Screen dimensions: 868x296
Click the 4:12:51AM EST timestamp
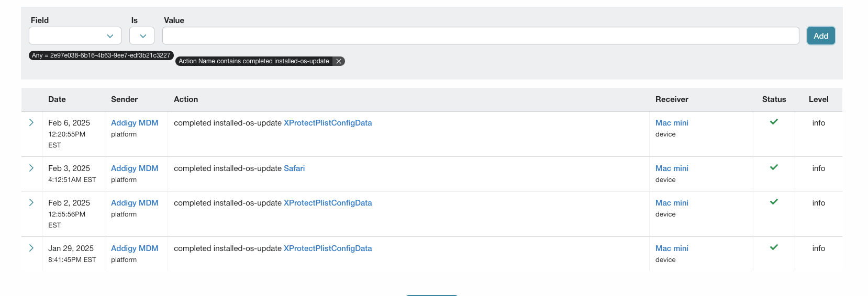coord(72,180)
